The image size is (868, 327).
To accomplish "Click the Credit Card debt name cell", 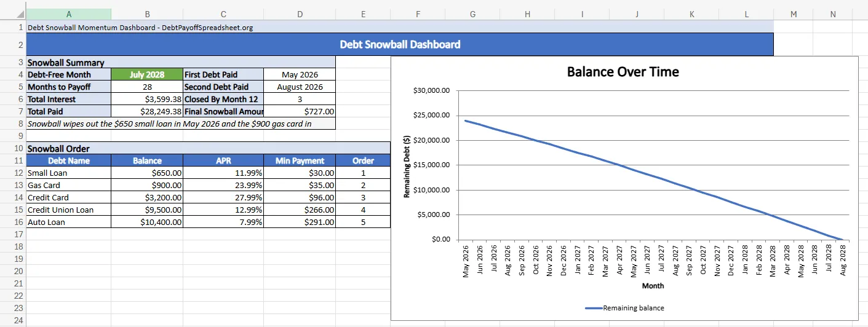I will pos(68,197).
